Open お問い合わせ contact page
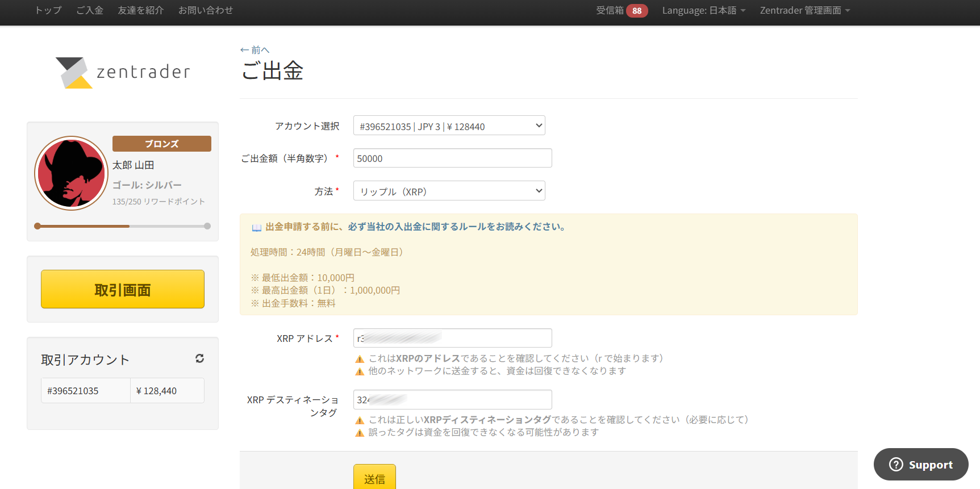This screenshot has height=489, width=980. point(206,10)
